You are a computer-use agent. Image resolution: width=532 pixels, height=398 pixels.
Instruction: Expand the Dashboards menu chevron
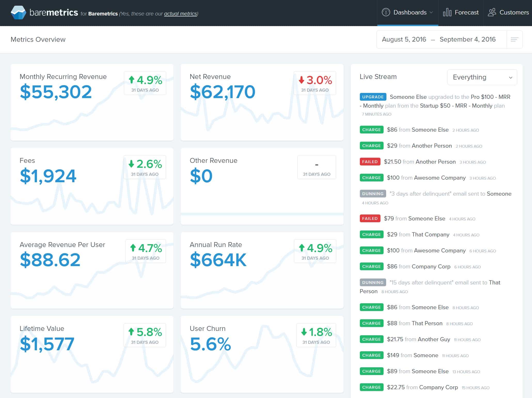pos(431,12)
